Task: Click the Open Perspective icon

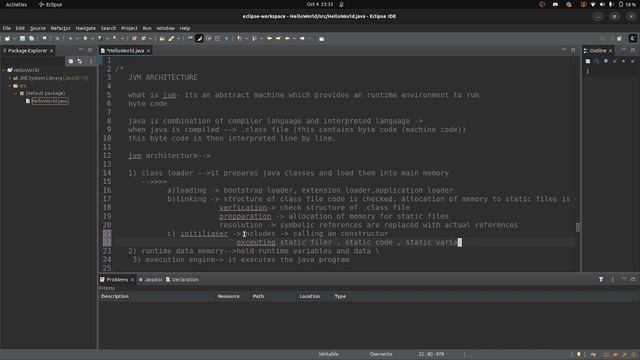Action: point(619,38)
